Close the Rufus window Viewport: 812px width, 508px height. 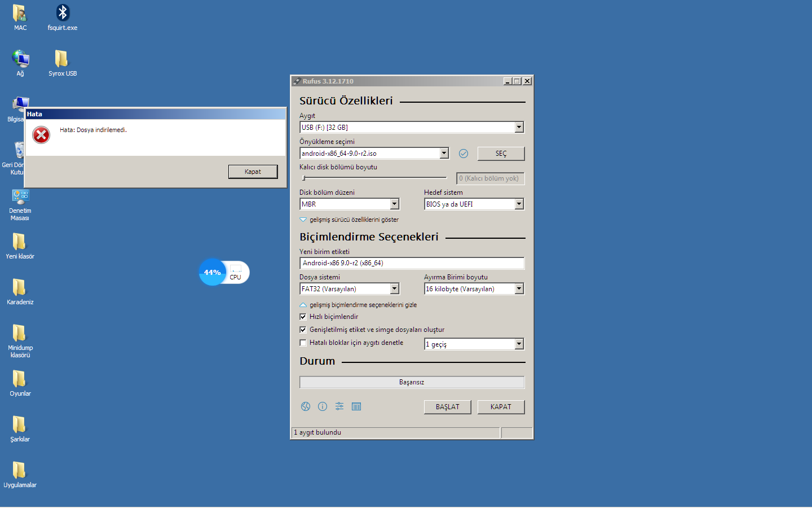[527, 81]
